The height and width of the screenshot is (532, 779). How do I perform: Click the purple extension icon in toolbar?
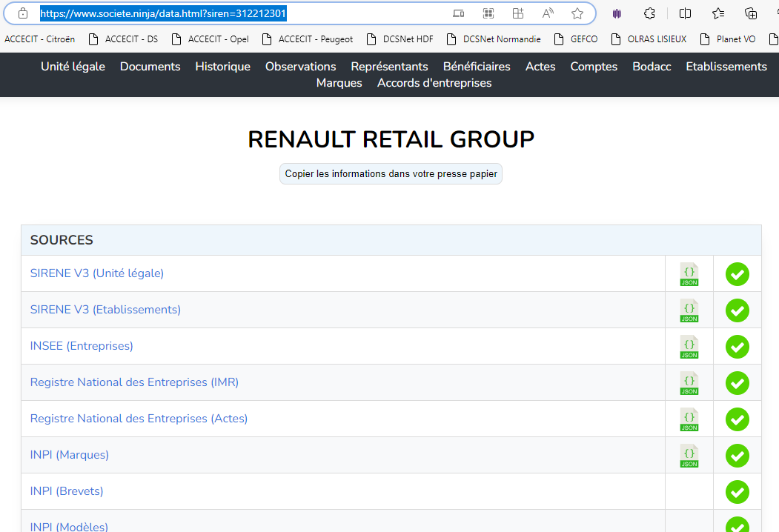617,13
